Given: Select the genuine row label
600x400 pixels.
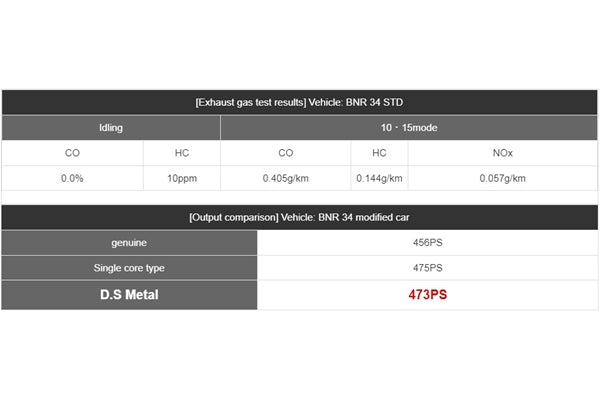Looking at the screenshot, I should pyautogui.click(x=129, y=242).
